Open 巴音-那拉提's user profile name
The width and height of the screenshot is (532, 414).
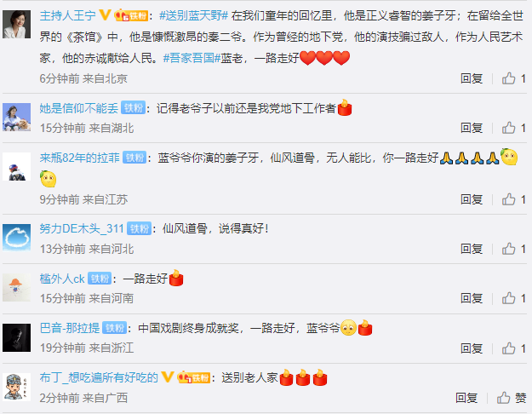(70, 328)
